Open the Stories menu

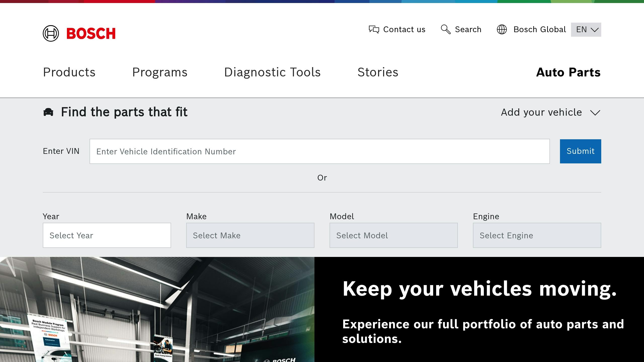(378, 72)
